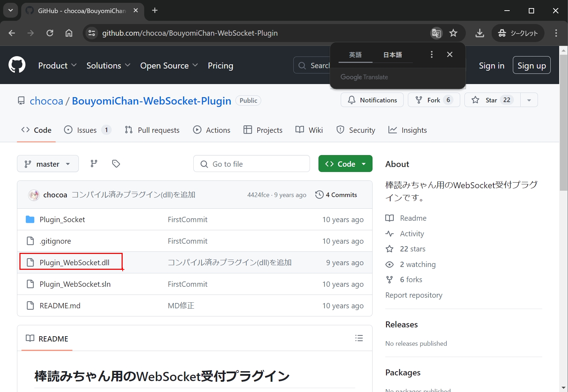Switch to the Wiki tab
Image resolution: width=568 pixels, height=392 pixels.
pos(309,130)
